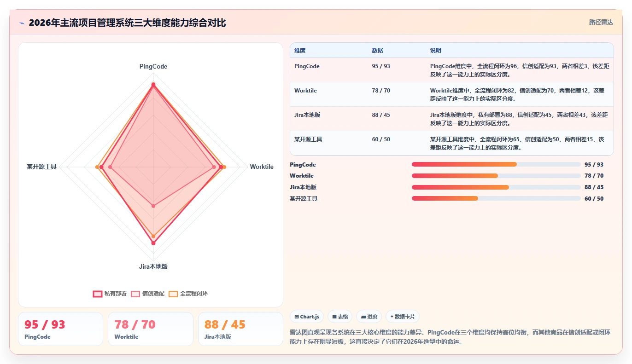
Task: Click the chart title 2026年主流项目管理系统
Action: pyautogui.click(x=127, y=23)
